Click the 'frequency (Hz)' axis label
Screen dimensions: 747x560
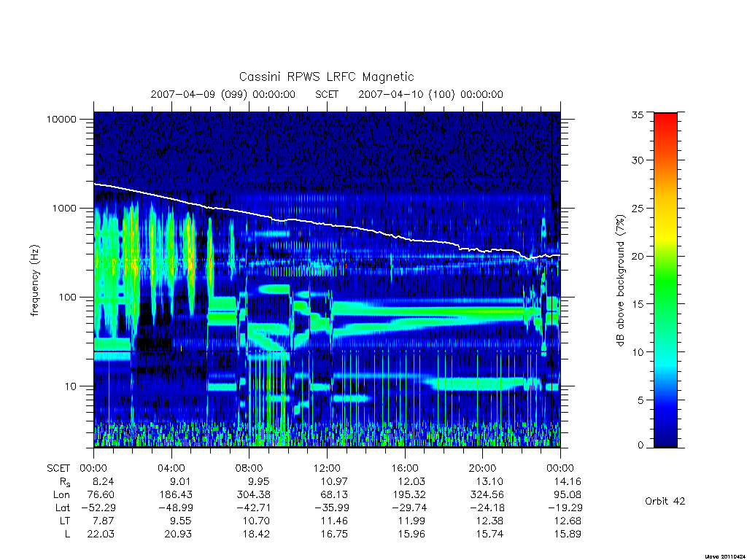35,281
